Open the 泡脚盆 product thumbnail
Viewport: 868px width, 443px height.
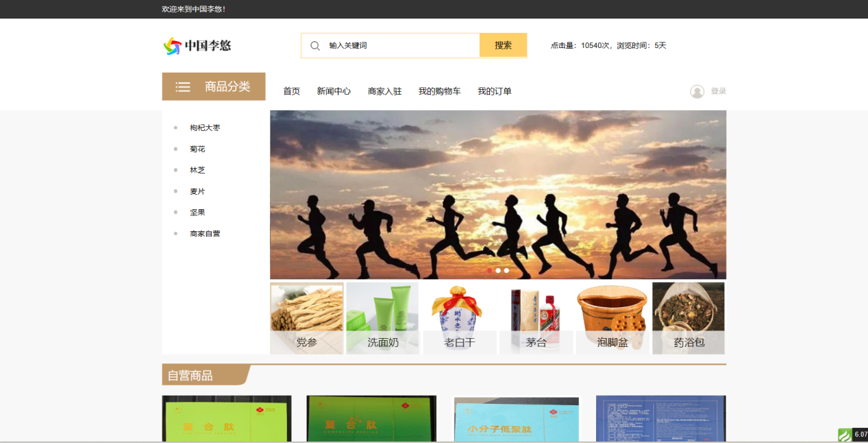(612, 318)
